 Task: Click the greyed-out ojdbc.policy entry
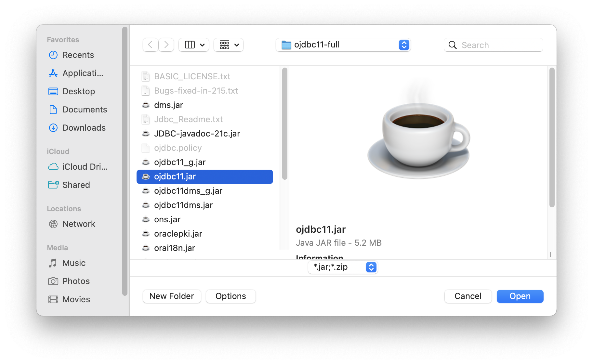tap(178, 148)
